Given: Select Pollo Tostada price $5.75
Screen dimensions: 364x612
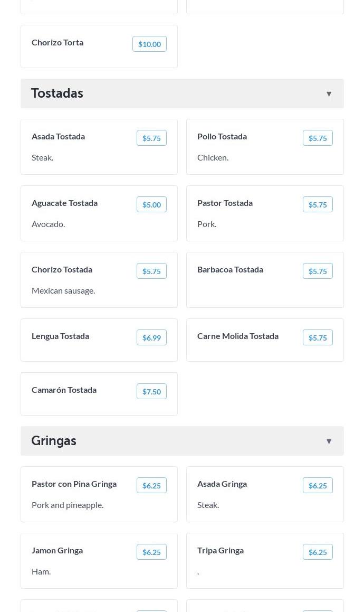Looking at the screenshot, I should pyautogui.click(x=318, y=138).
